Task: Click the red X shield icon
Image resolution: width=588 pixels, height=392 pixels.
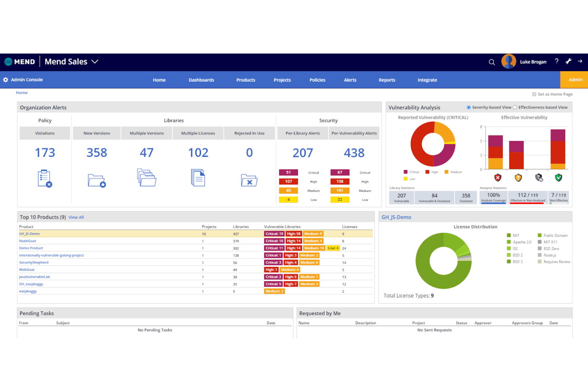Action: [498, 178]
